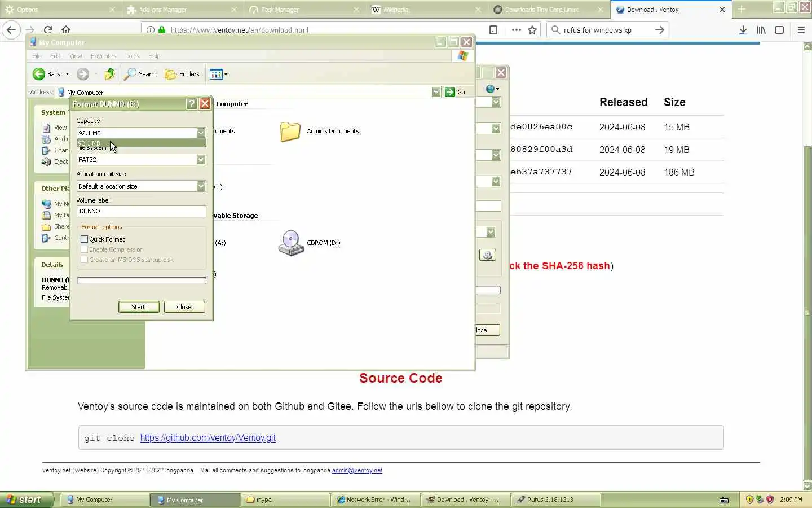Open mypal folder from taskbar
The width and height of the screenshot is (812, 508).
[284, 500]
